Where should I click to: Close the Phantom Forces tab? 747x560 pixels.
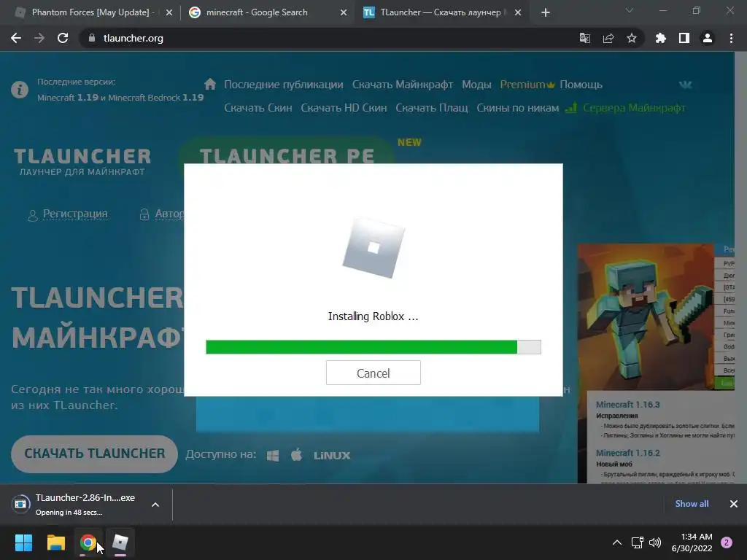(169, 13)
